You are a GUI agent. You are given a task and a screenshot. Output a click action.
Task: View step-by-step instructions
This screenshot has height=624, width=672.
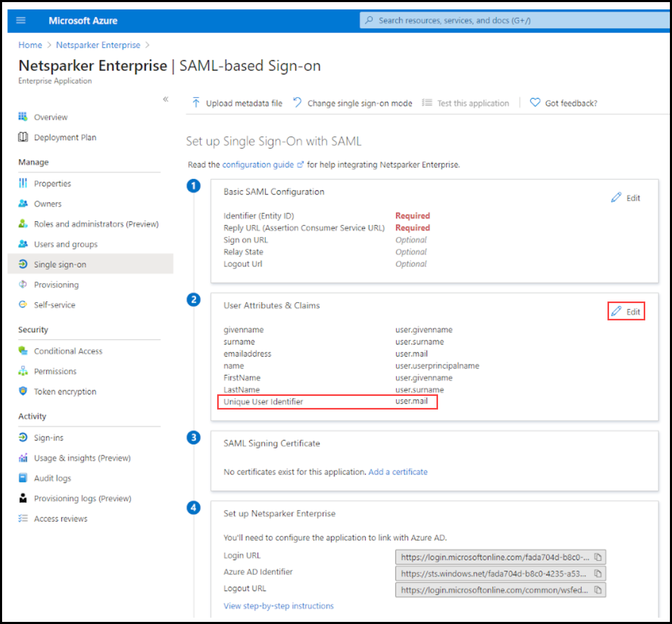click(x=279, y=606)
